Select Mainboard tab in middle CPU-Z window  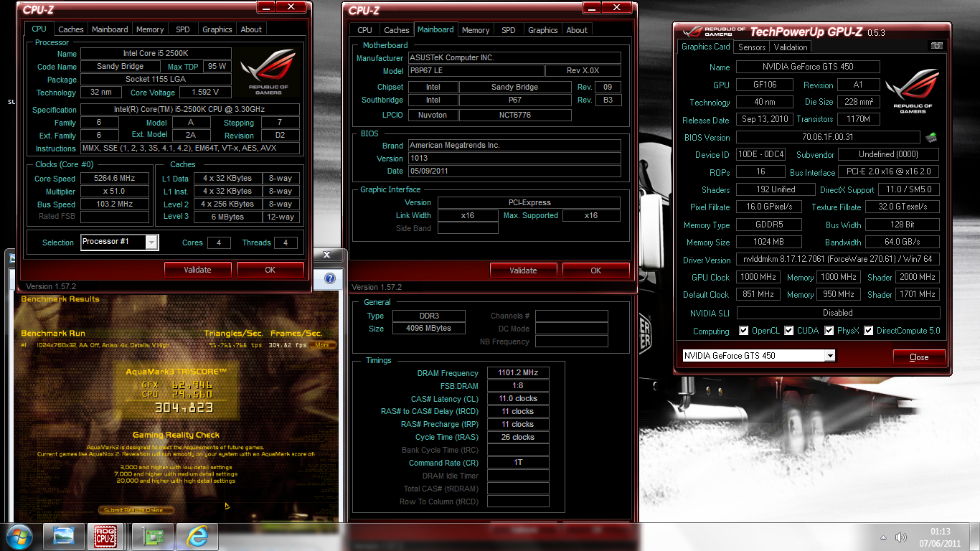click(435, 29)
